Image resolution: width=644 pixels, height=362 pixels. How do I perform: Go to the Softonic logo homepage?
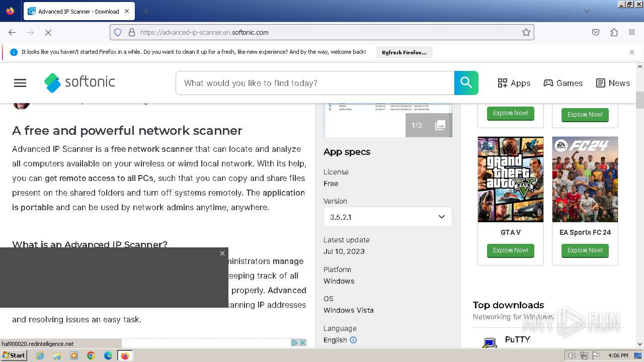coord(79,82)
